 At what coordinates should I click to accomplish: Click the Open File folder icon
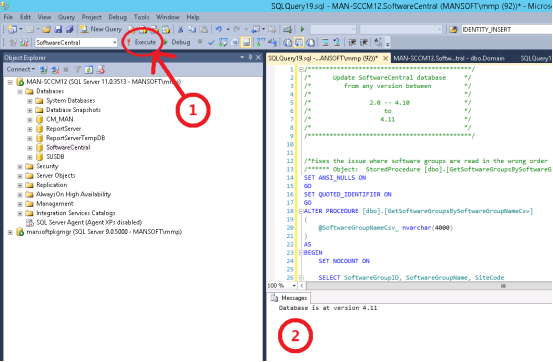coord(47,29)
